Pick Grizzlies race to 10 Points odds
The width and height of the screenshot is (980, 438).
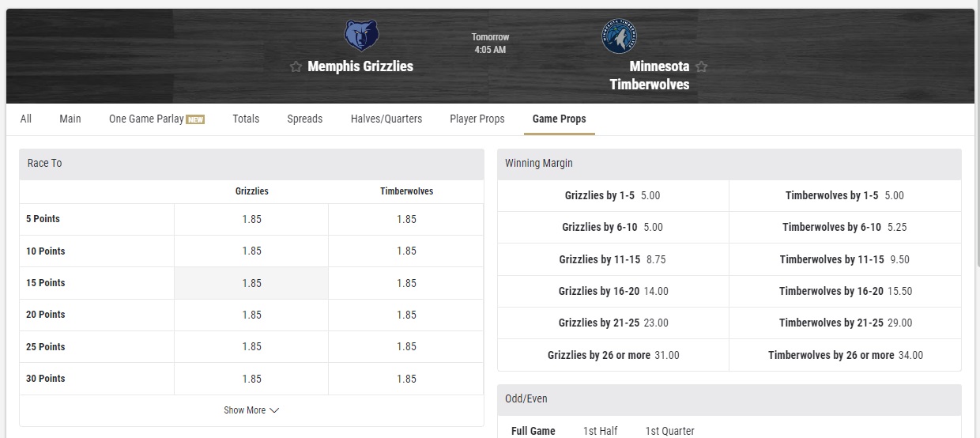251,251
